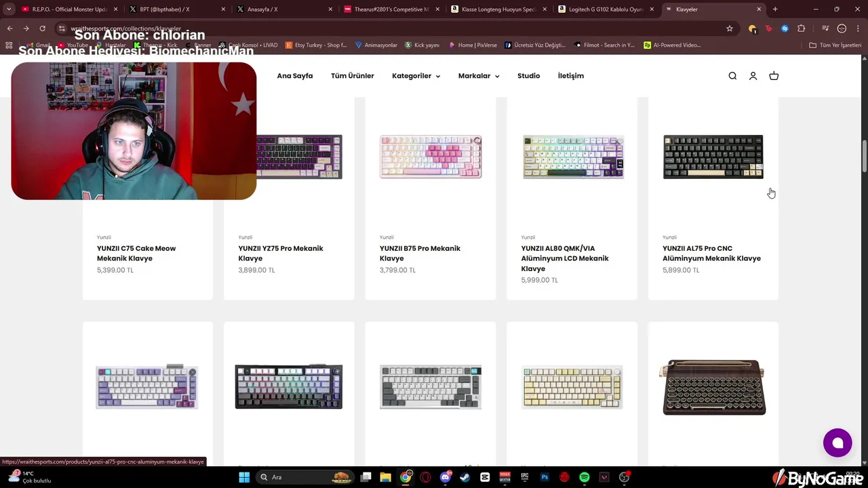Open YUNZII AL80 QMK/VIA Alüminyum LCD link

pos(565,258)
